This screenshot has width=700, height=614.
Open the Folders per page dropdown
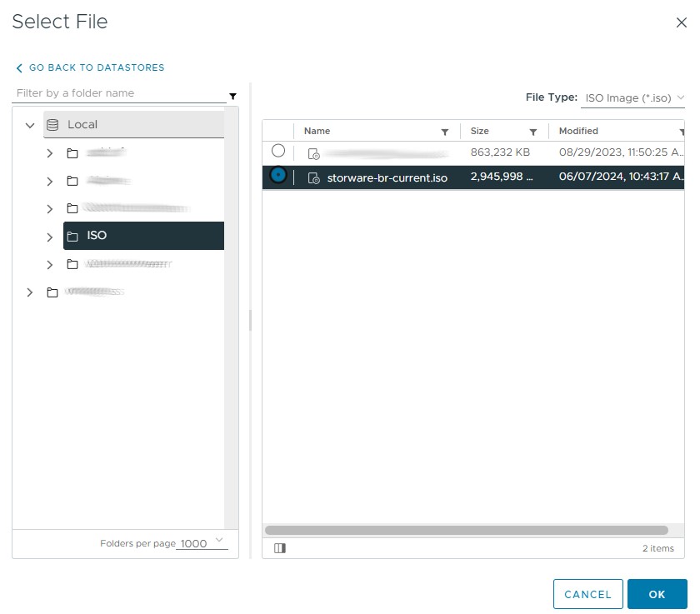coord(202,543)
